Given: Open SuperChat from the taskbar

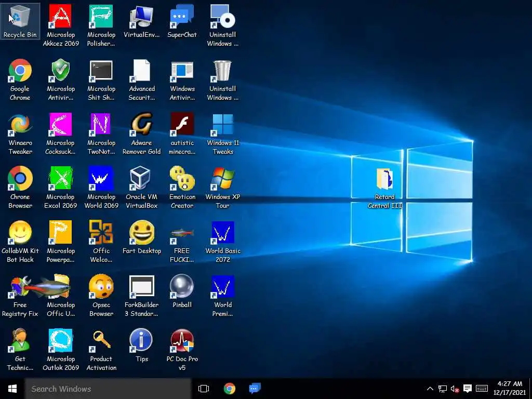Looking at the screenshot, I should (255, 389).
